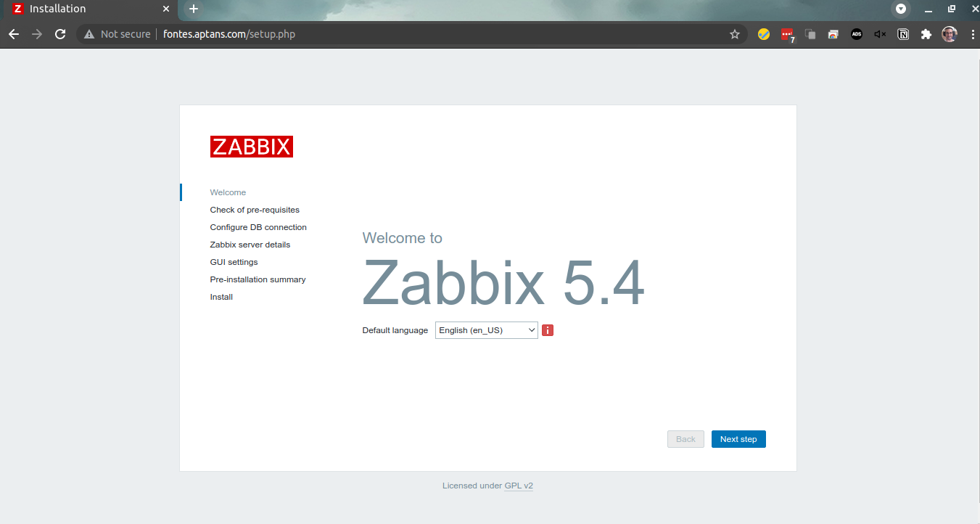980x524 pixels.
Task: Select Zabbix server details step
Action: tap(250, 245)
